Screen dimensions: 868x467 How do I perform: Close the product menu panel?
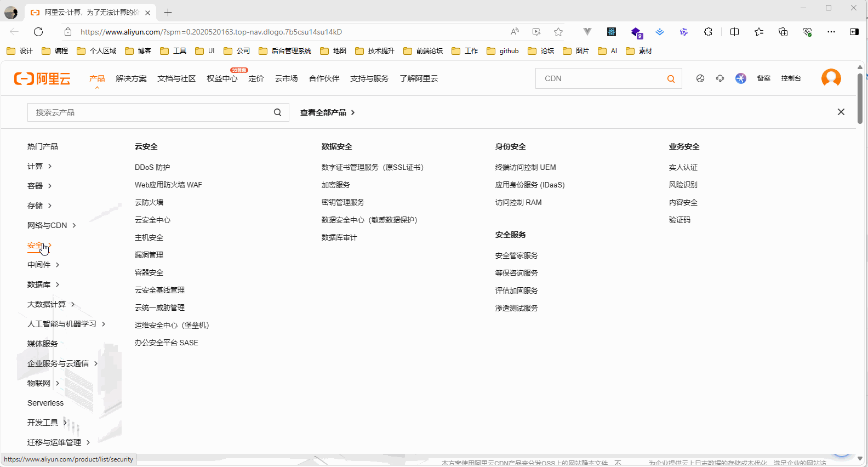pyautogui.click(x=841, y=112)
